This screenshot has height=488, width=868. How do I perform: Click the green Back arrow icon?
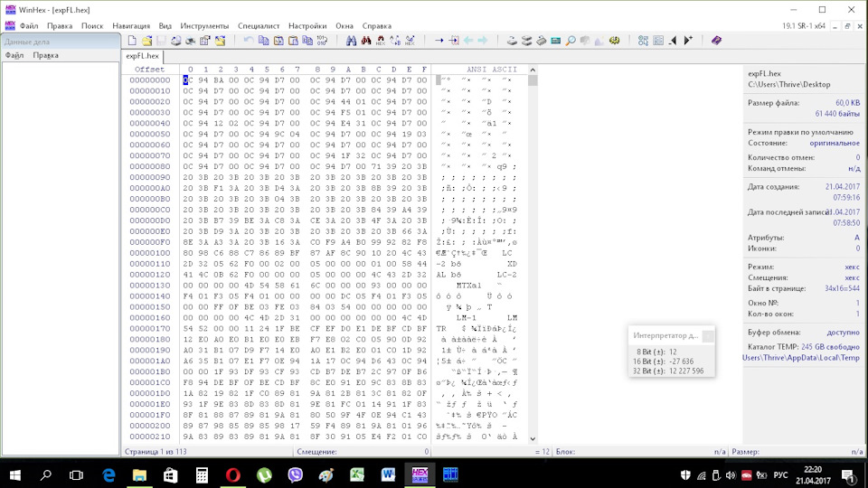coord(468,41)
